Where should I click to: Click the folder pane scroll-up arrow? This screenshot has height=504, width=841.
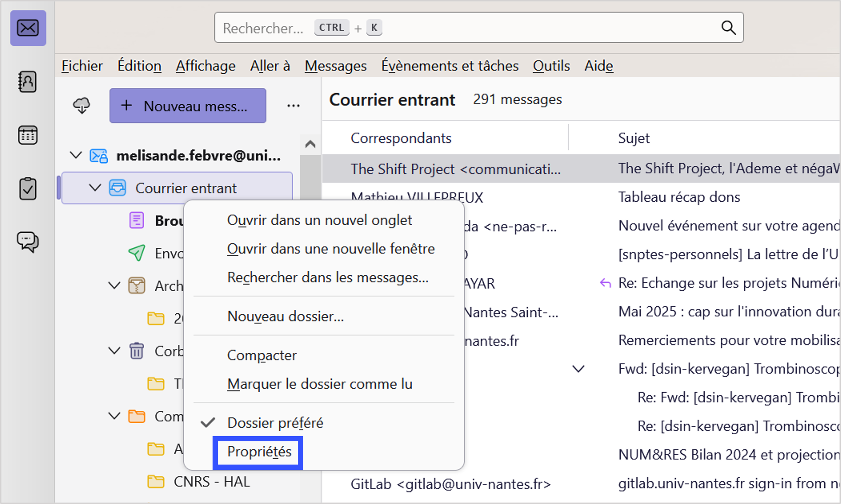tap(310, 144)
